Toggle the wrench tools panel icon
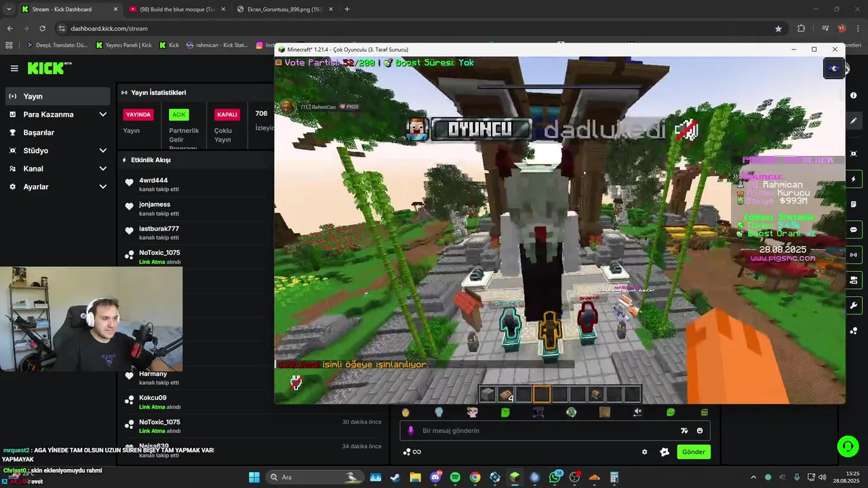 point(853,305)
